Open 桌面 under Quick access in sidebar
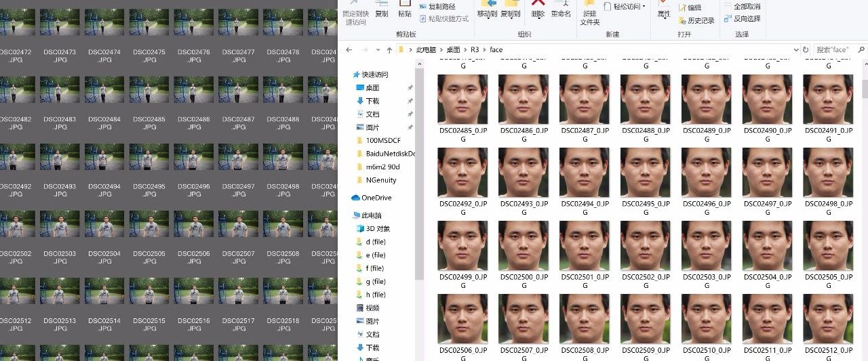 (x=368, y=88)
